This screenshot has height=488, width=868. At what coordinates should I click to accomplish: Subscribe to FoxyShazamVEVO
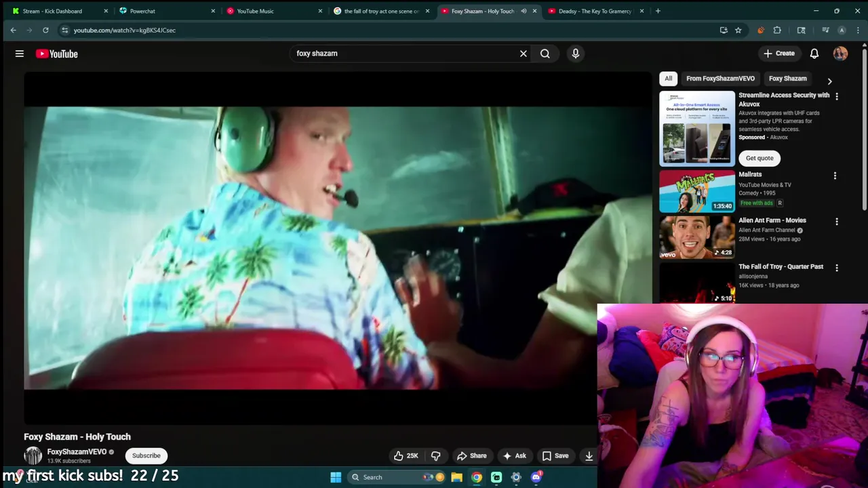click(x=146, y=455)
